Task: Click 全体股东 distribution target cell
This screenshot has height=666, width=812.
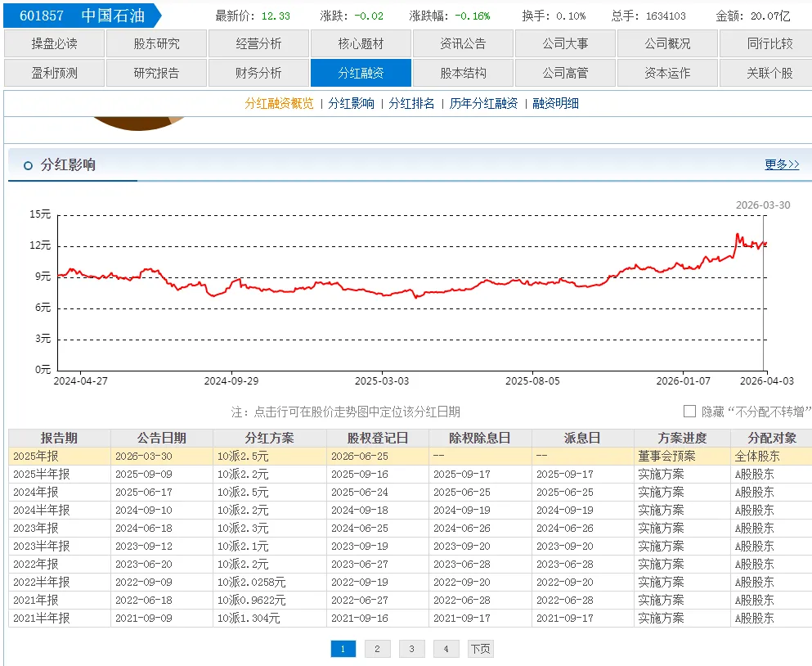Action: pos(772,456)
